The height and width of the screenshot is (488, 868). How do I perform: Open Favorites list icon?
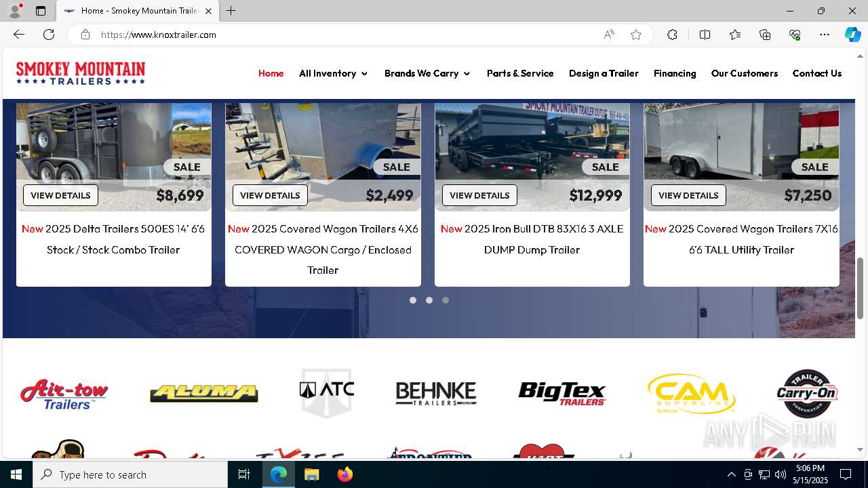click(735, 35)
